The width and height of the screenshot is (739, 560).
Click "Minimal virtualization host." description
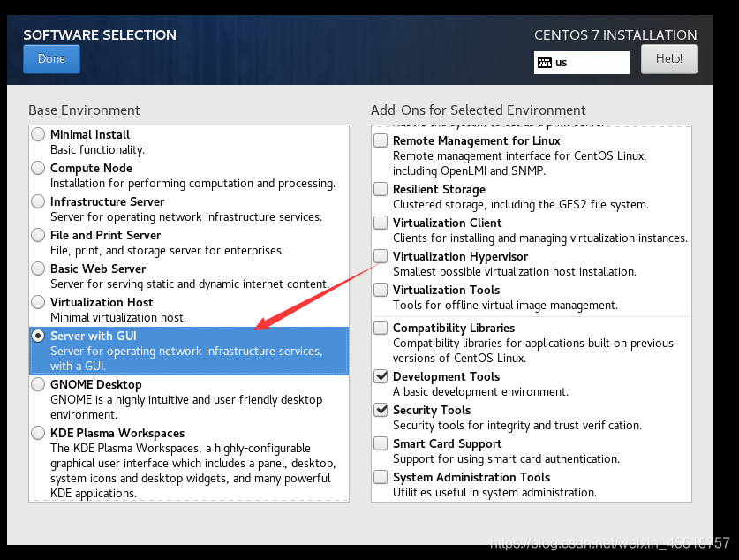[x=118, y=318]
